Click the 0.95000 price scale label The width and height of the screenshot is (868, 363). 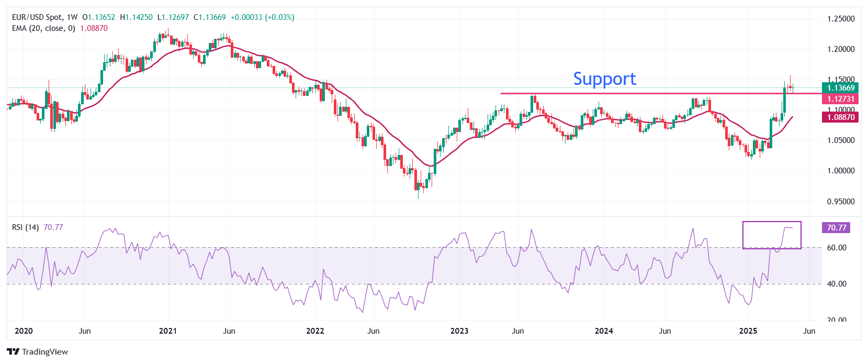click(840, 202)
